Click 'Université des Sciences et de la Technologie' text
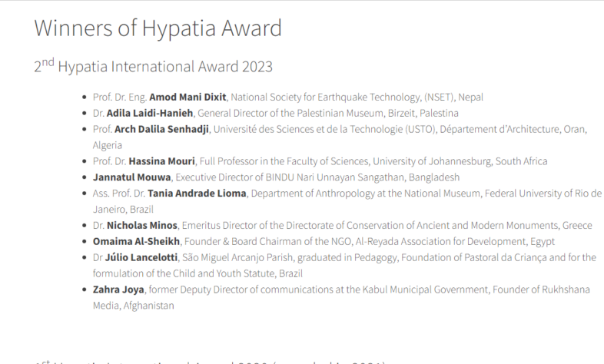This screenshot has width=604, height=364. [308, 129]
